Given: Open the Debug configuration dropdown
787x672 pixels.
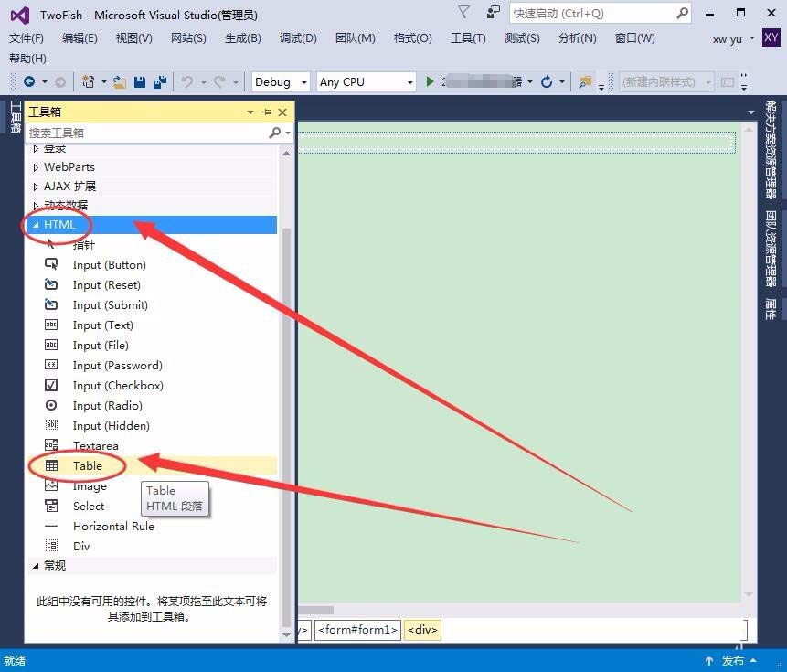Looking at the screenshot, I should [x=303, y=81].
